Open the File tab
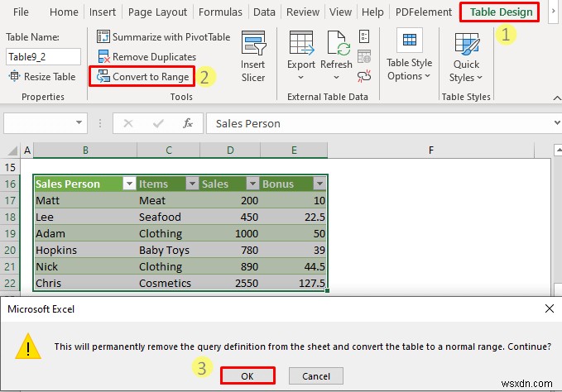The width and height of the screenshot is (562, 392). click(21, 12)
